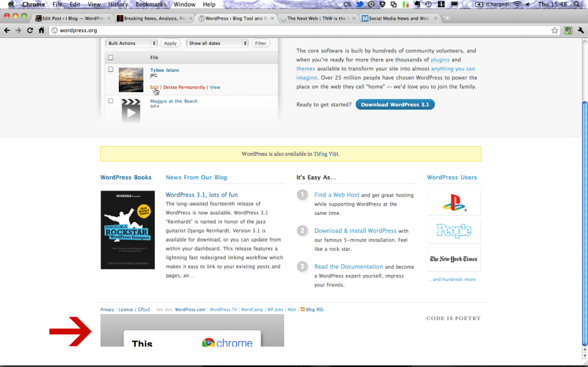Image resolution: width=588 pixels, height=367 pixels.
Task: Open the plugins link
Action: click(440, 59)
